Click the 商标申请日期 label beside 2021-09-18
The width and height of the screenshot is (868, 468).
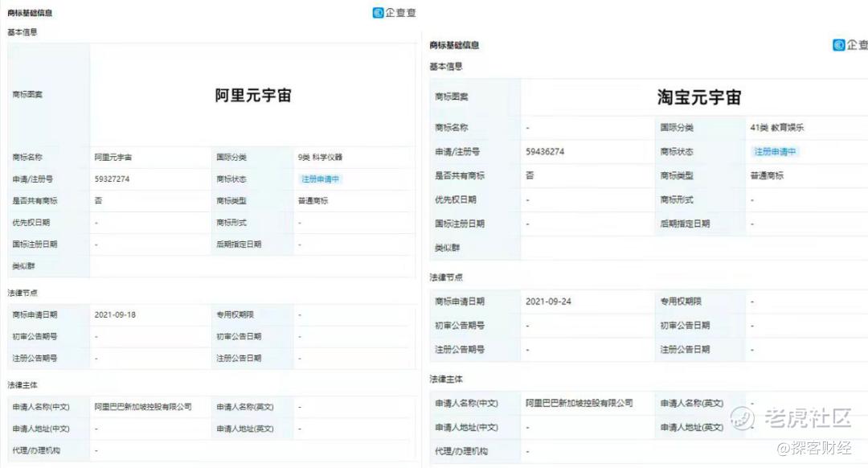pos(35,314)
